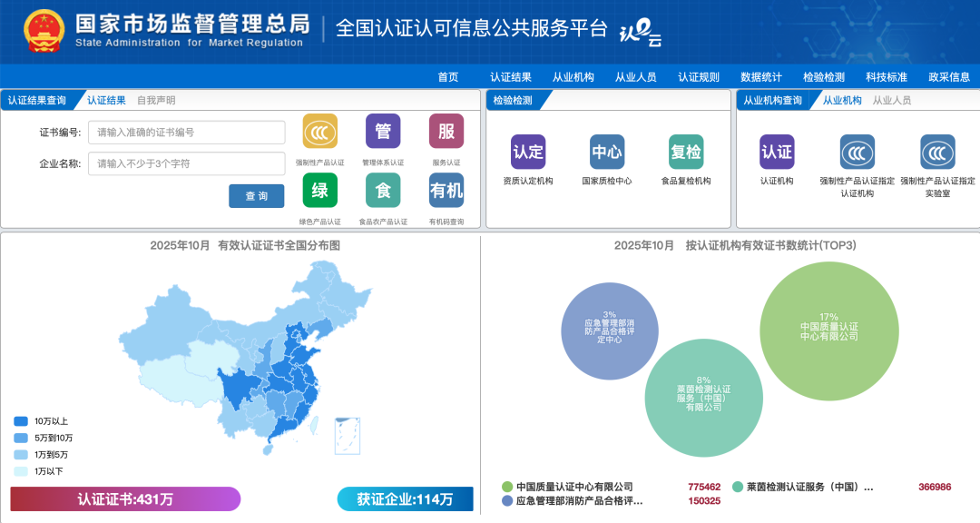Click the 食品复检机构 复检 icon

click(x=686, y=153)
